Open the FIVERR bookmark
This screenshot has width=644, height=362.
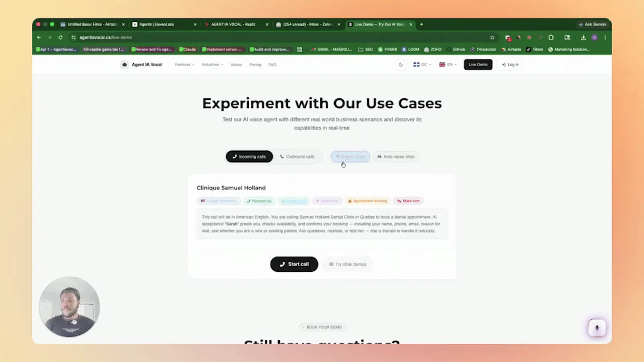[x=388, y=49]
